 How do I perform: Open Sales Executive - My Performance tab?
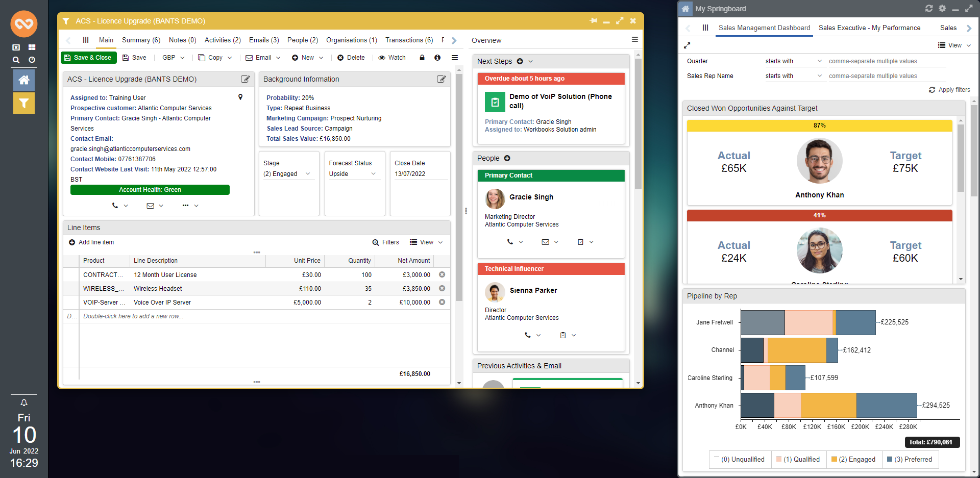click(869, 28)
